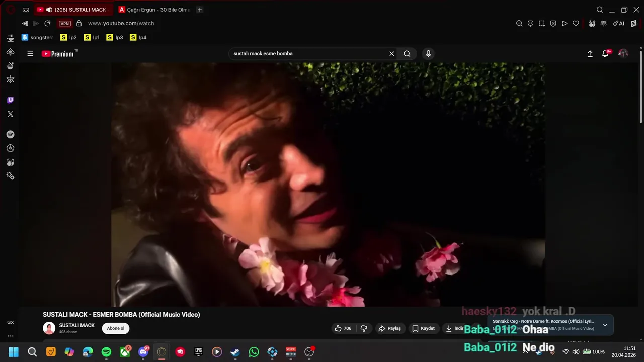
Task: Reload the current page
Action: (47, 23)
